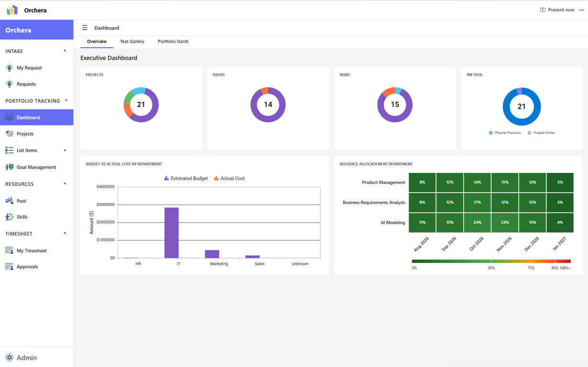Open the Portfolio Gantt tab
This screenshot has height=367, width=588.
tap(173, 42)
